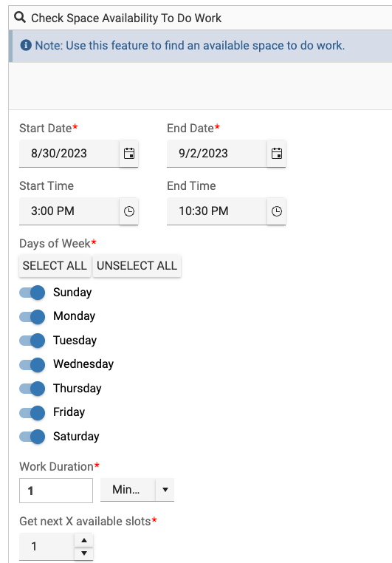Switch off the Friday toggle
The image size is (392, 563).
pyautogui.click(x=32, y=412)
